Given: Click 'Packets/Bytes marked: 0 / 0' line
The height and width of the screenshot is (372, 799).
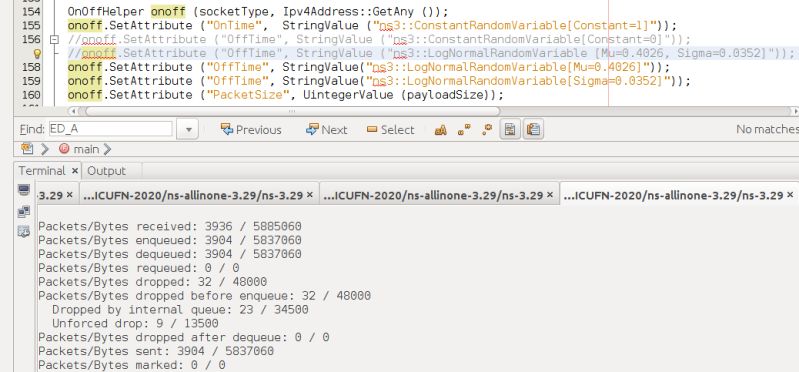Looking at the screenshot, I should tap(131, 365).
